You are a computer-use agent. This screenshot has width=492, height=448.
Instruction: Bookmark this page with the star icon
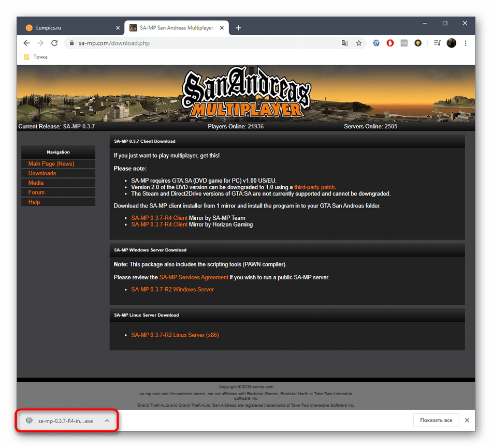(358, 43)
